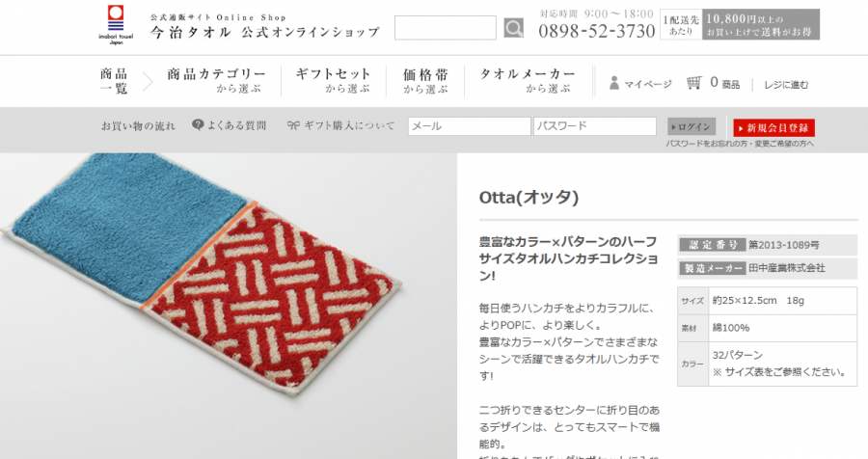Open ギフトセットから選ぶ menu
868x459 pixels.
click(x=334, y=81)
